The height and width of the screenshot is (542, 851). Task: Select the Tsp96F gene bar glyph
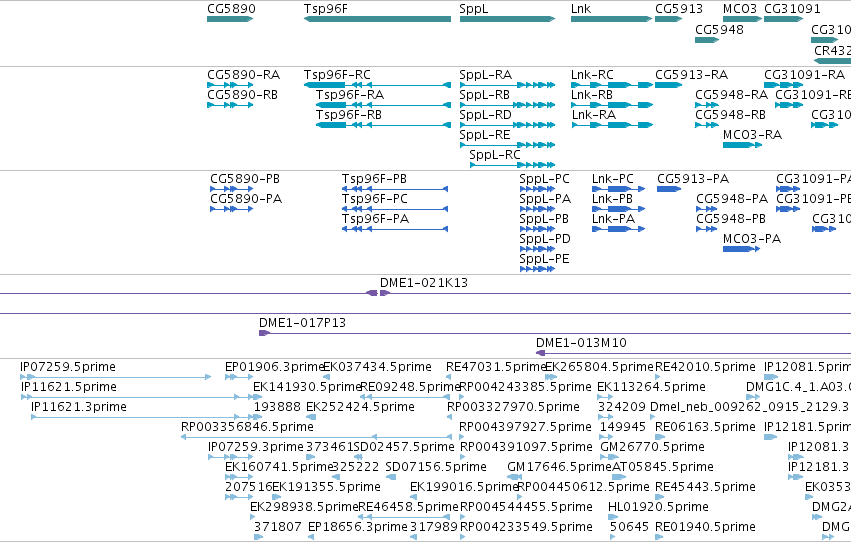tap(377, 19)
